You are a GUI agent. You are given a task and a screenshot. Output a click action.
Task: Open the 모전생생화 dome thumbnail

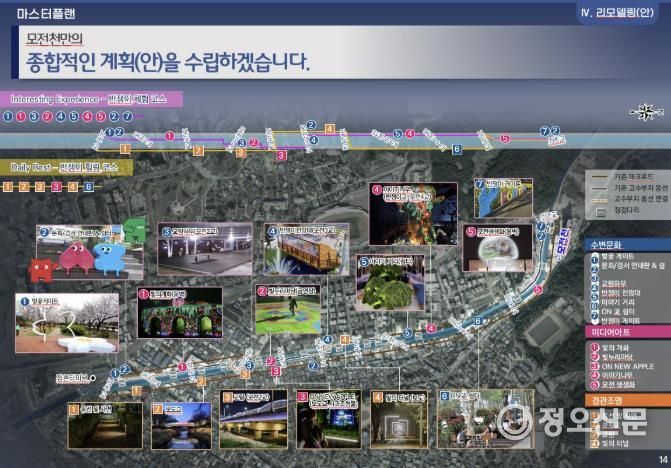click(x=498, y=248)
